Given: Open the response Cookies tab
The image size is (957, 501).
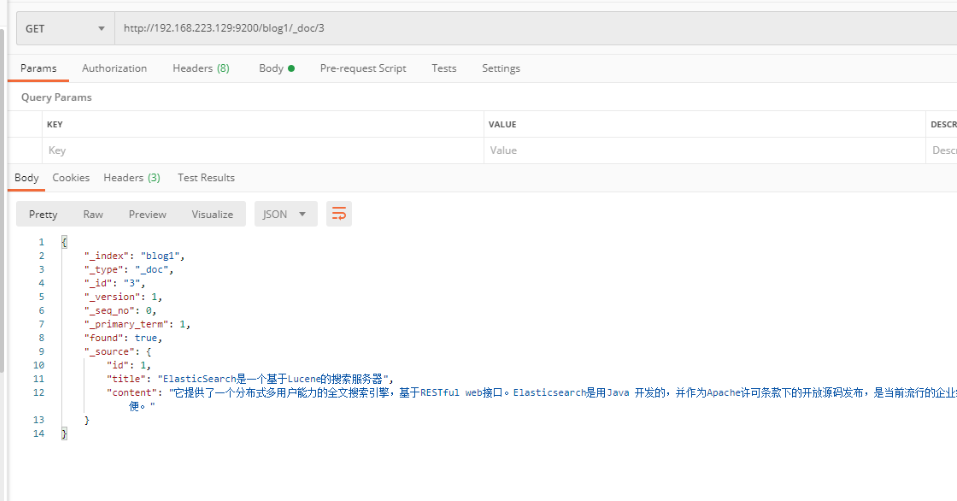Looking at the screenshot, I should 71,178.
